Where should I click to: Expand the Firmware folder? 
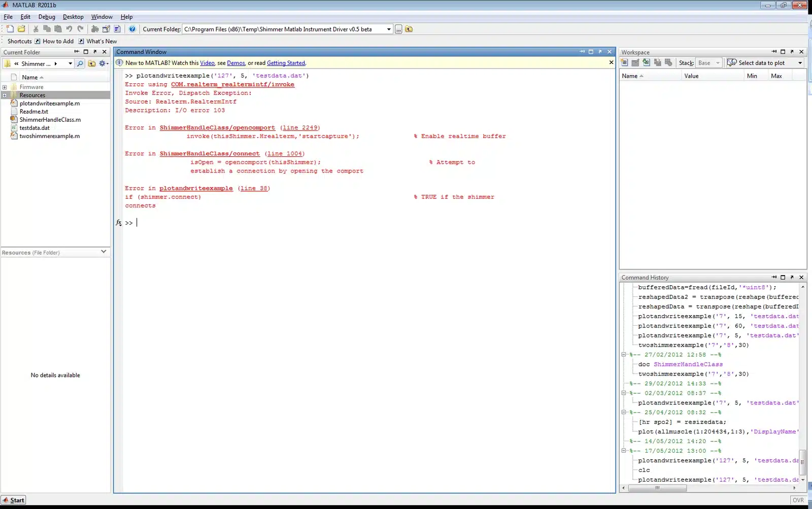click(x=5, y=87)
